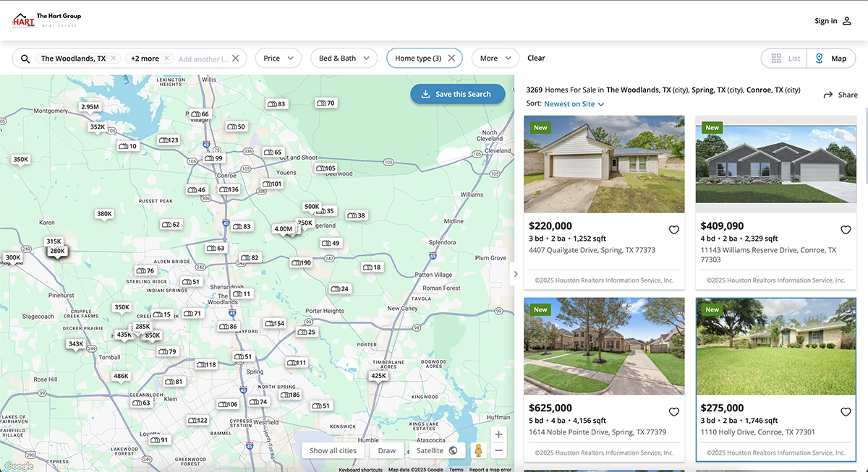Click the cluster marker showing 91
Screen dimensions: 868x472
tap(159, 440)
